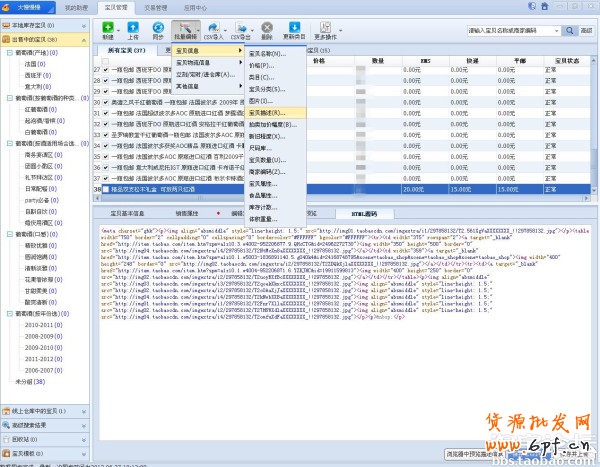600x467 pixels.
Task: Select 宝贝描述(R) in the submenu
Action: click(x=276, y=113)
